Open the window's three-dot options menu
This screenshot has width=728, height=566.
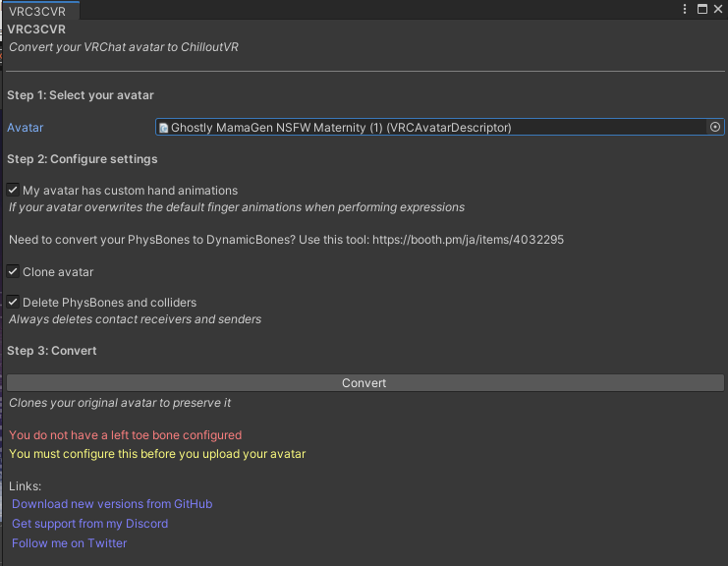(x=685, y=9)
